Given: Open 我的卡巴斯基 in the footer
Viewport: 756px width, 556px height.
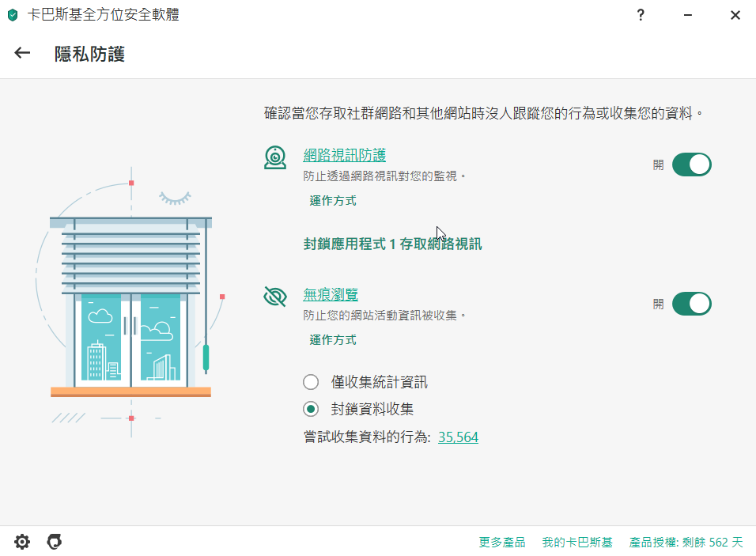Looking at the screenshot, I should pos(577,543).
